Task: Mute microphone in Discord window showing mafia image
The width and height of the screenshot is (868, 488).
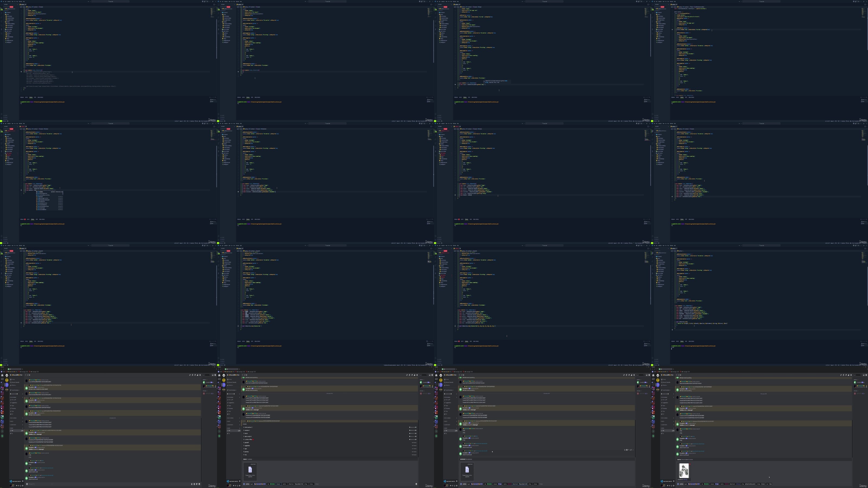Action: [x=669, y=486]
